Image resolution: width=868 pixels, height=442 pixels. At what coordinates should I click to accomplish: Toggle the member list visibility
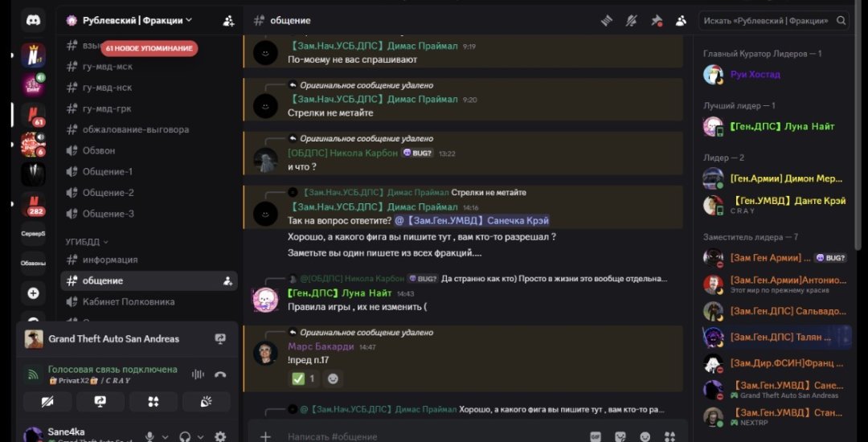pos(681,20)
